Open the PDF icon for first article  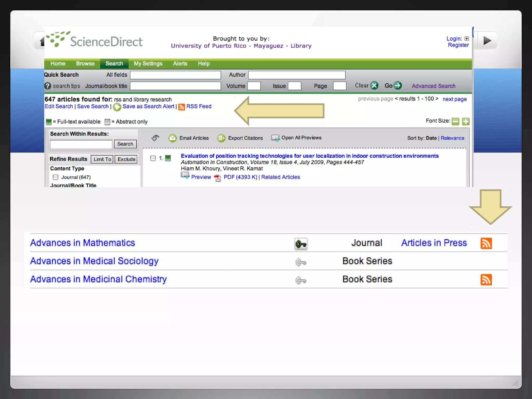(217, 178)
